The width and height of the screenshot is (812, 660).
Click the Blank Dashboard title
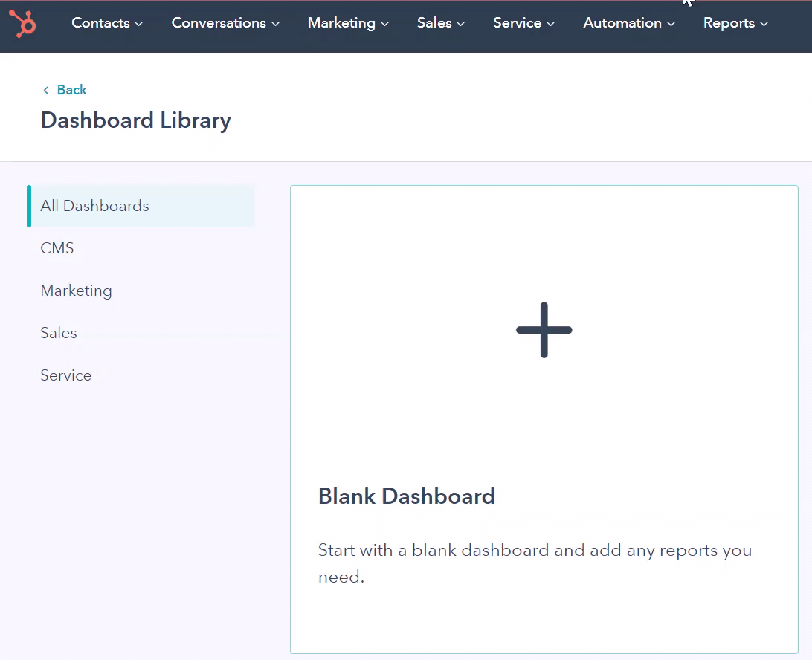(406, 496)
